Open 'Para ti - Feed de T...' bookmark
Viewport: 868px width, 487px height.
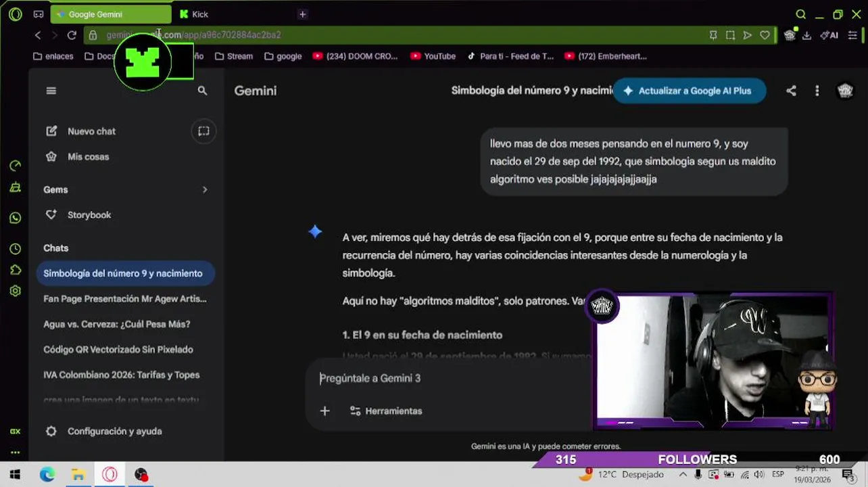coord(510,56)
